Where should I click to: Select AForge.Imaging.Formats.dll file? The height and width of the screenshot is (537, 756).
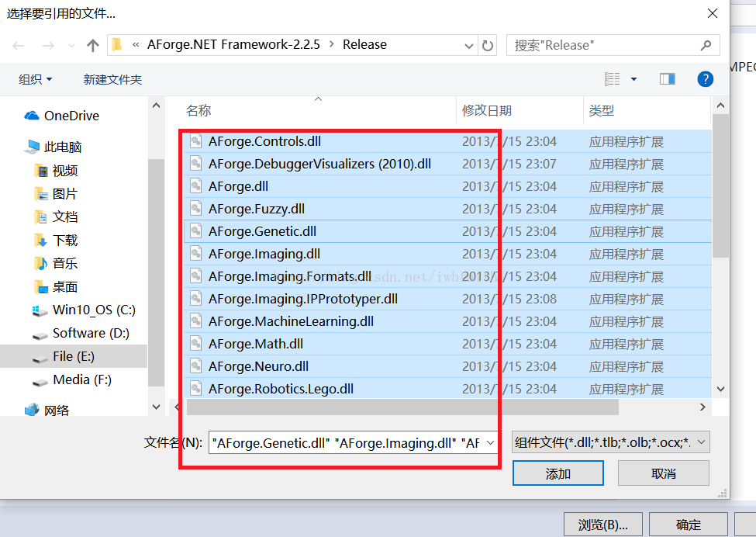tap(447, 276)
